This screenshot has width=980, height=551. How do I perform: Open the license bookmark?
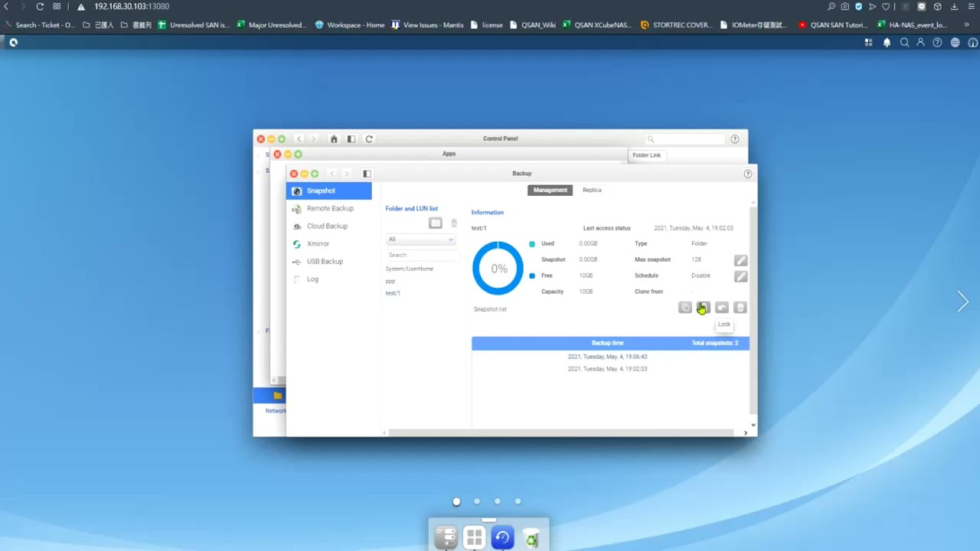pos(486,24)
